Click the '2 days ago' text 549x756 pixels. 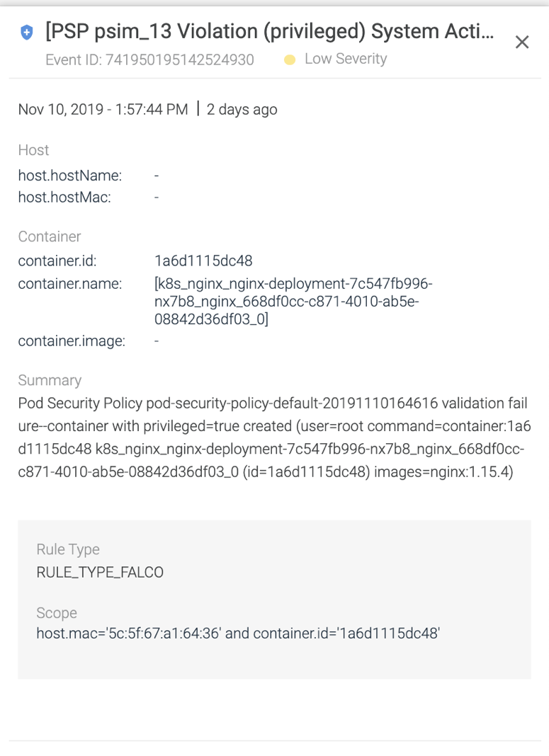[x=242, y=110]
